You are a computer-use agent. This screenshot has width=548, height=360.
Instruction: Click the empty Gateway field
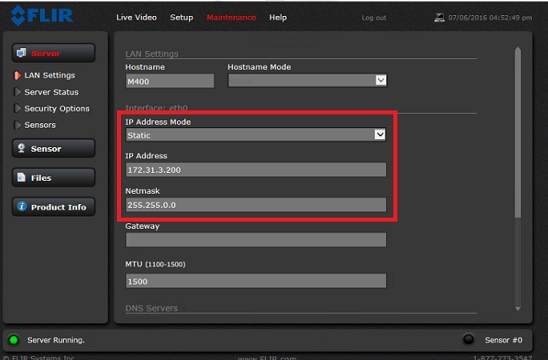[256, 240]
